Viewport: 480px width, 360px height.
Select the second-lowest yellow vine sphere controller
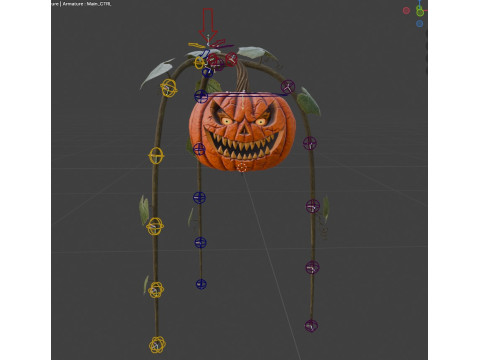(156, 290)
